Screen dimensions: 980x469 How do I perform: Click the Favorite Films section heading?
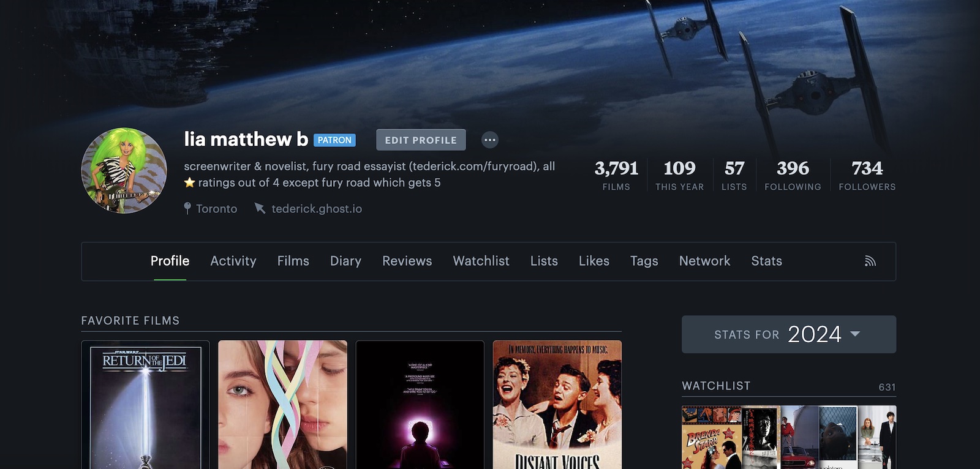[130, 321]
